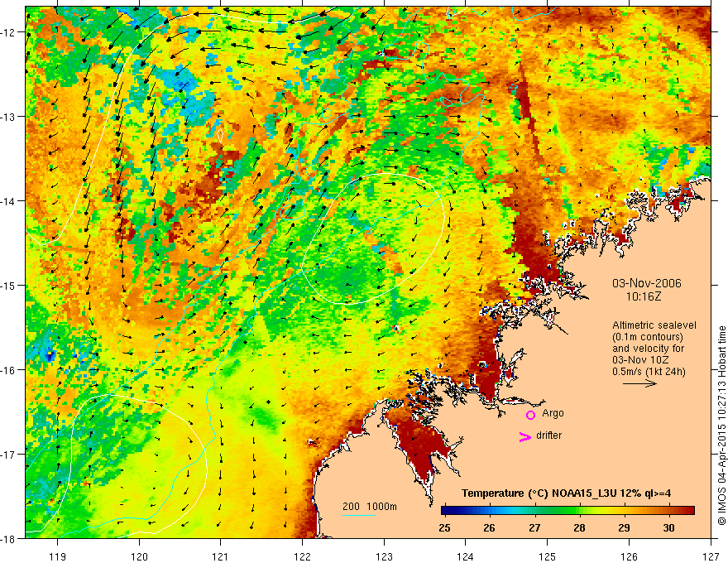
Task: Click the 0.5m/s velocity scale arrow
Action: (x=639, y=383)
